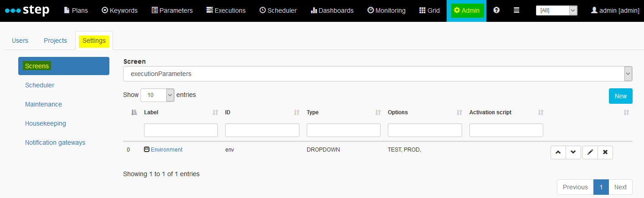Delete the Environment entry with X icon
The image size is (644, 198).
605,152
